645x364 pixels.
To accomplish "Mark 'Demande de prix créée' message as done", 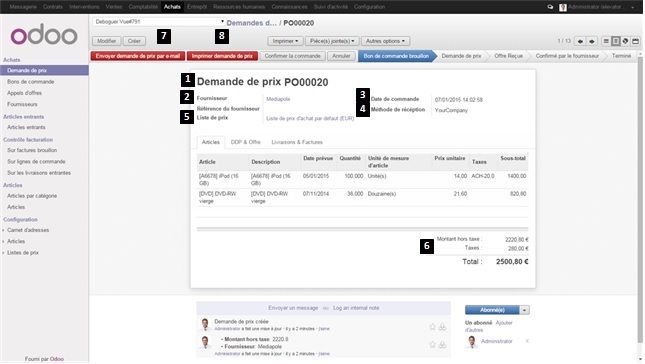I will click(442, 327).
